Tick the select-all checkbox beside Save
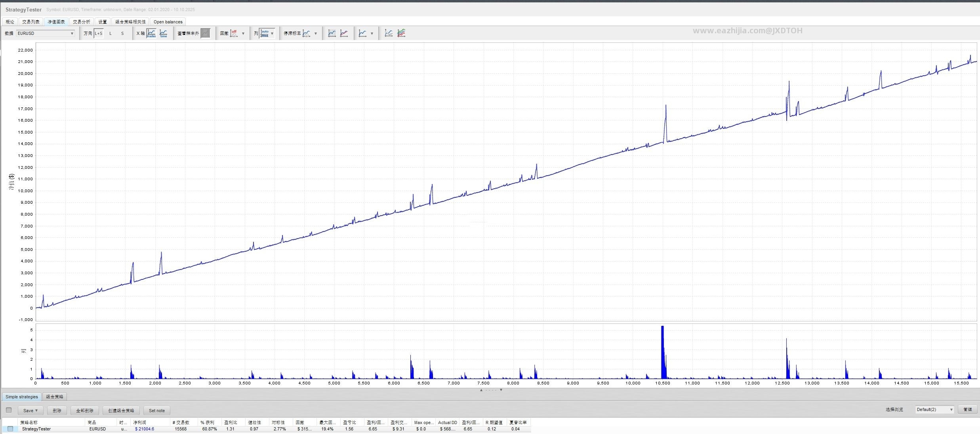 coord(9,410)
